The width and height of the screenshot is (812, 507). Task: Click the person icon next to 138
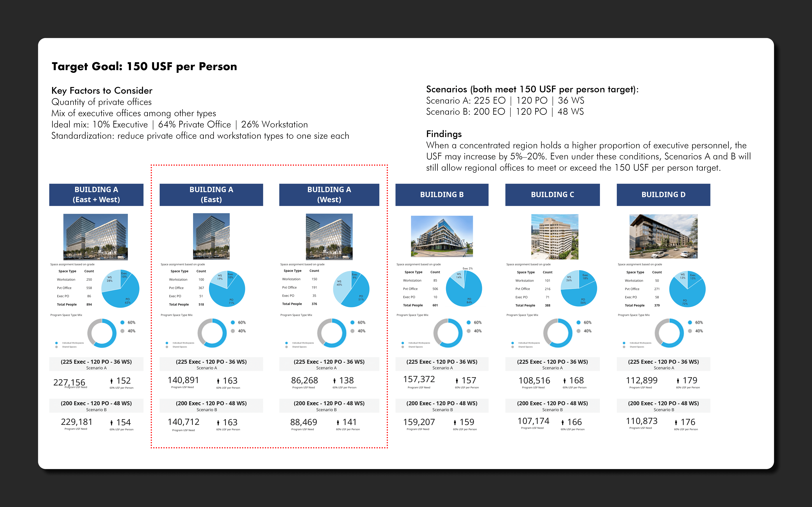[335, 381]
